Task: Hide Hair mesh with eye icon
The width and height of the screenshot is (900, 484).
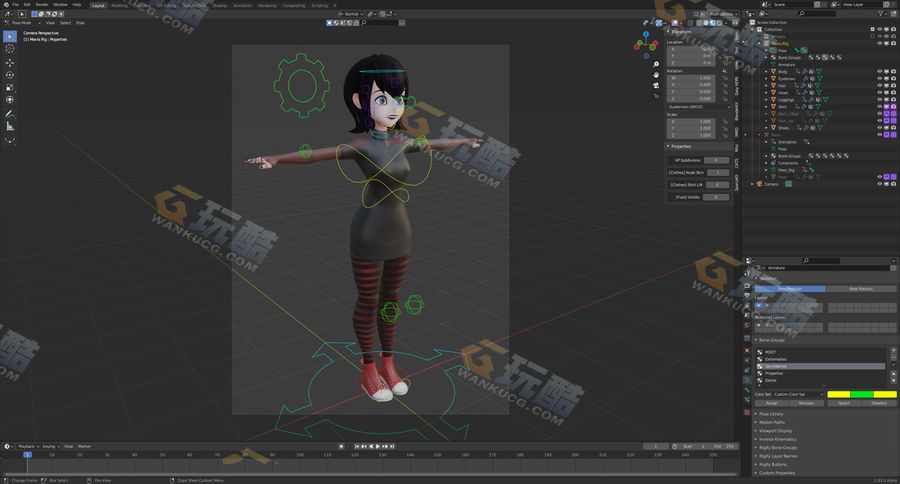Action: tap(879, 85)
